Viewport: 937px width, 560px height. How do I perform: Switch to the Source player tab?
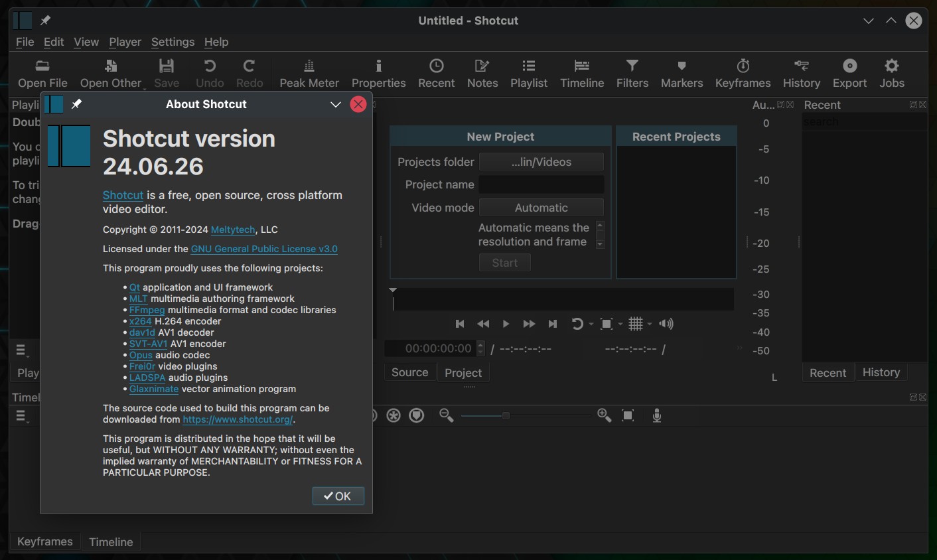(409, 373)
